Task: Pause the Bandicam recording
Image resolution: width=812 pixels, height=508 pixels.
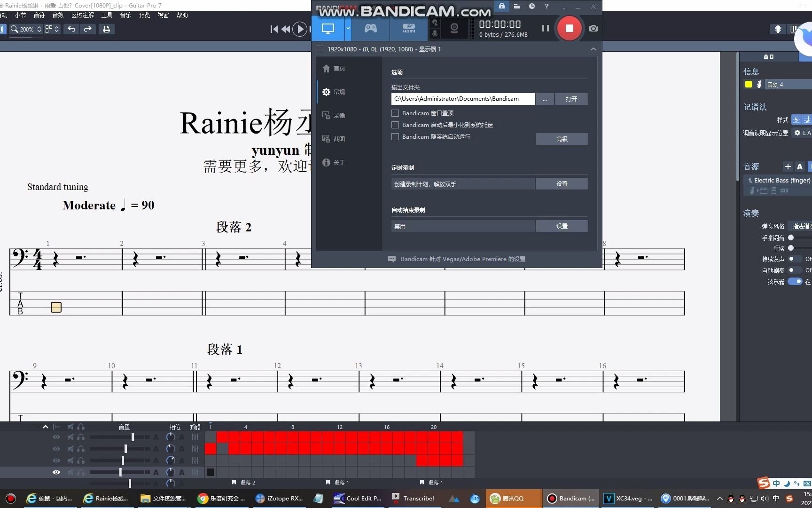Action: 545,28
